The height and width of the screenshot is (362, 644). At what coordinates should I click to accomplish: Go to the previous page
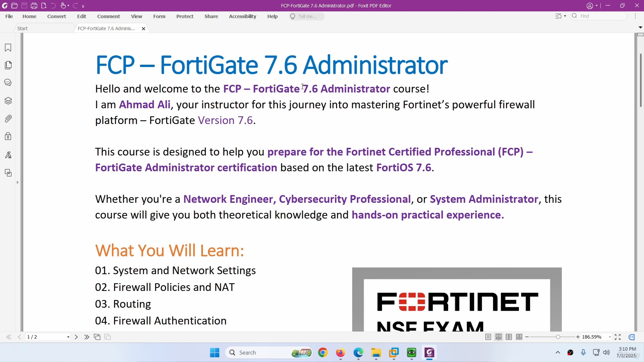click(19, 337)
